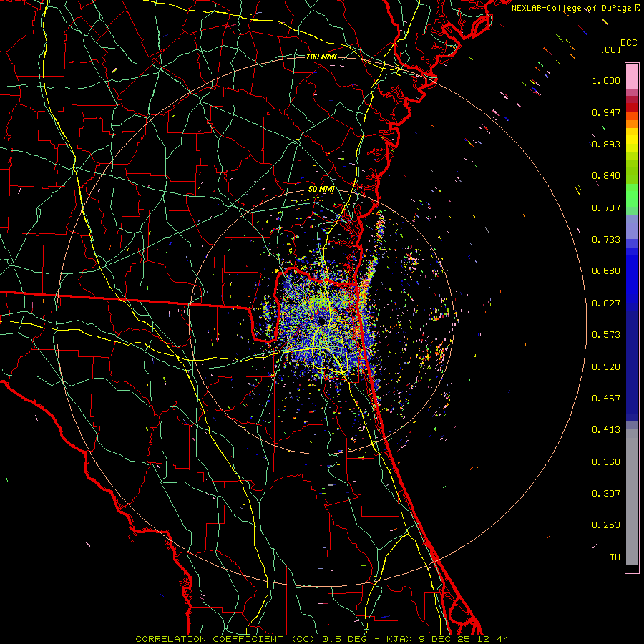Click the 0.253 color scale value
Image resolution: width=644 pixels, height=644 pixels.
pyautogui.click(x=606, y=525)
